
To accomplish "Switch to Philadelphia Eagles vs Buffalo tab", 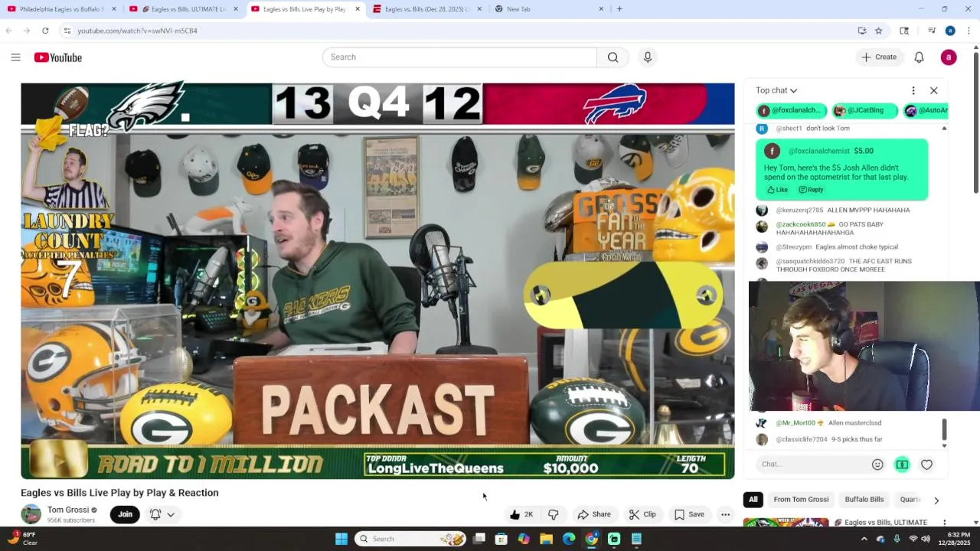I will coord(61,9).
